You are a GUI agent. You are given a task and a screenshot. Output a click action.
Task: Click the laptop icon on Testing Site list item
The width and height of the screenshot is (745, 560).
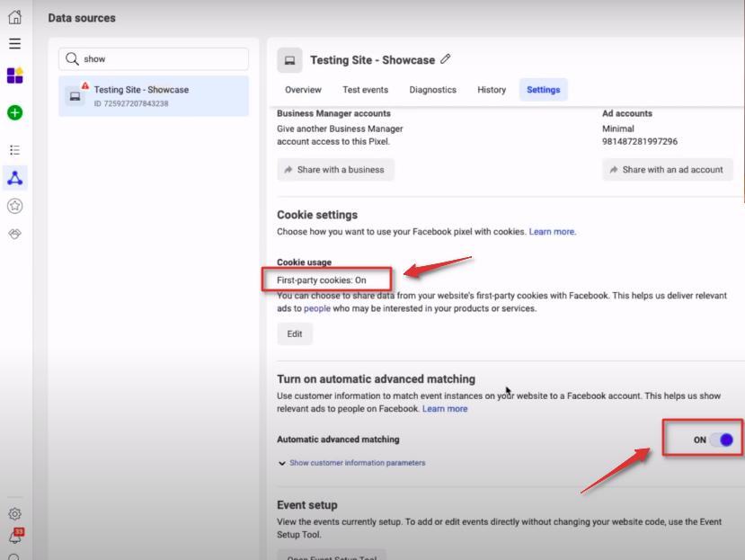pos(75,96)
